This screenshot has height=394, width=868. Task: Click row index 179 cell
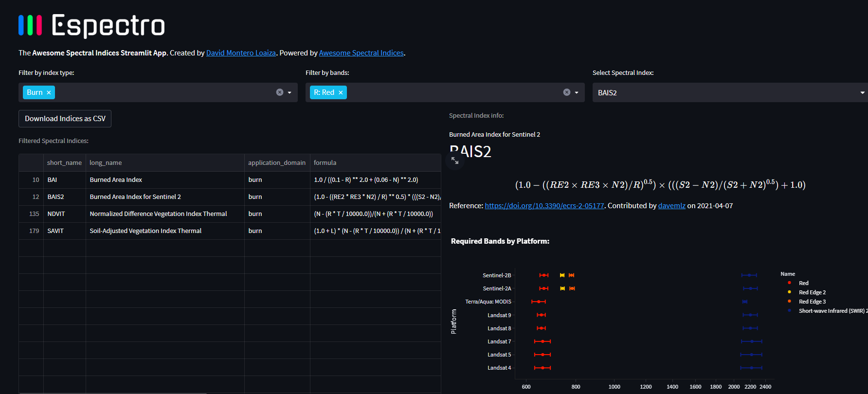(x=31, y=231)
